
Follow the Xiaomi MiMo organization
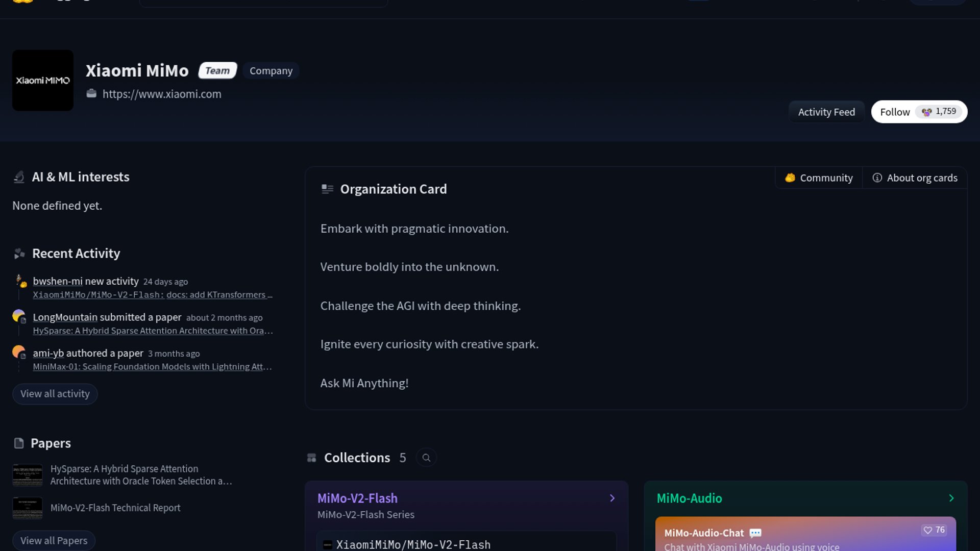point(895,112)
